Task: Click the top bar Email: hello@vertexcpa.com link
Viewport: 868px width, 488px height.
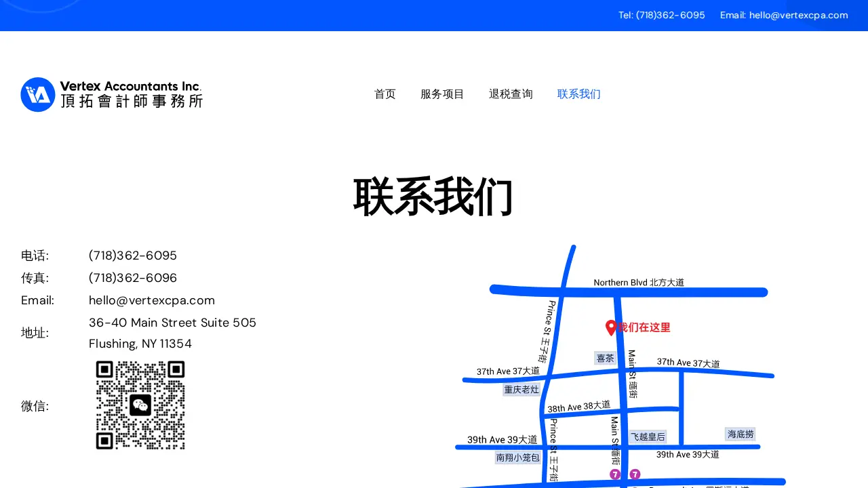Action: pos(784,15)
